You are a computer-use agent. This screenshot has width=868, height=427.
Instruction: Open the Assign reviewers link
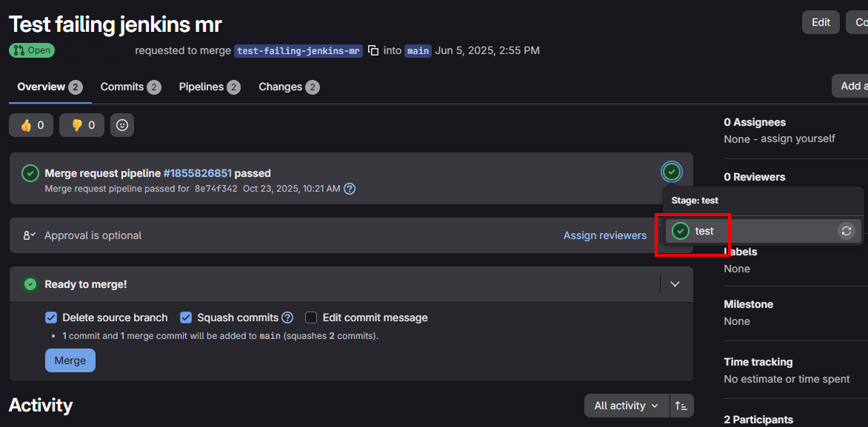coord(604,235)
